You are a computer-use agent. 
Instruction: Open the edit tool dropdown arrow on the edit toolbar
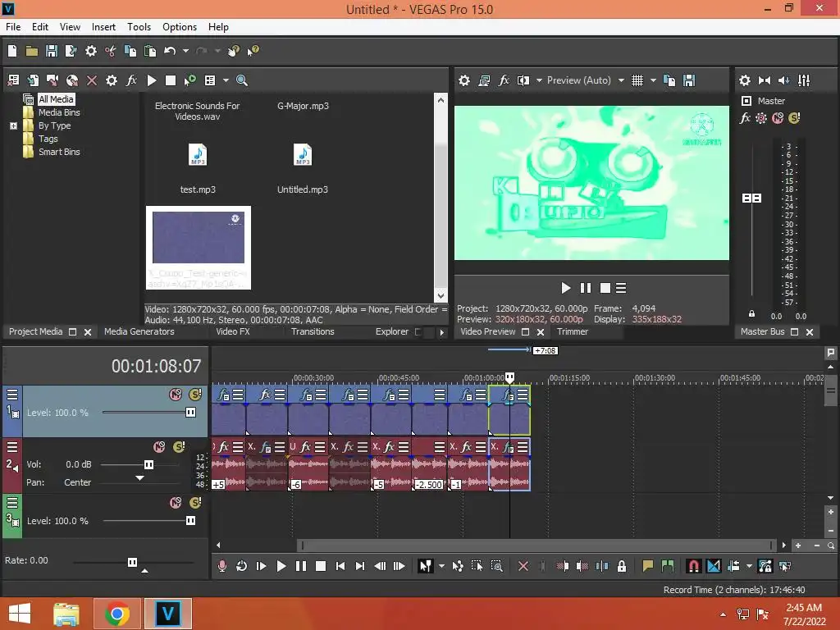click(x=441, y=566)
